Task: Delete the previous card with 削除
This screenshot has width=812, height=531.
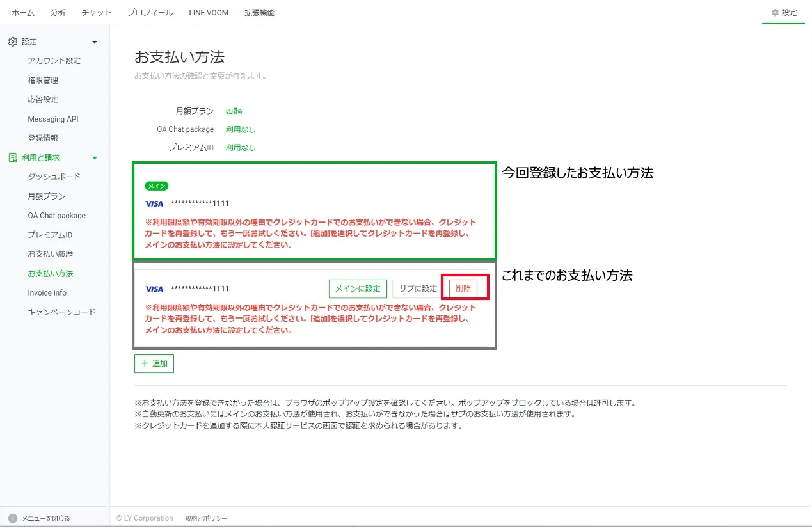Action: (463, 289)
